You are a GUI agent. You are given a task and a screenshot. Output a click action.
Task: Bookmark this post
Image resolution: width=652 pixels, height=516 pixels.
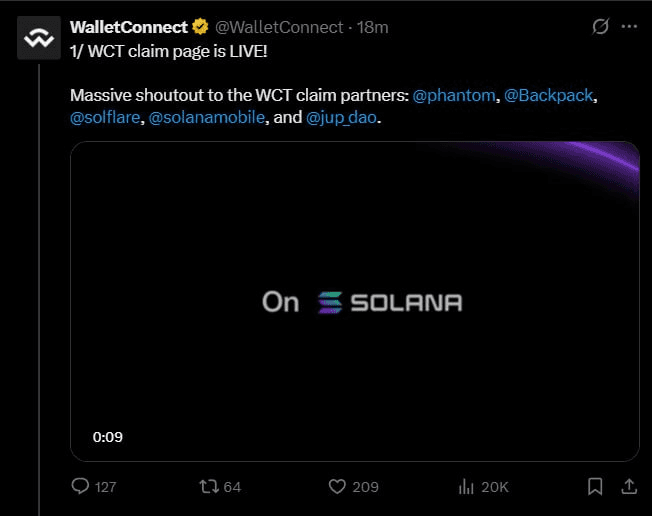[x=595, y=486]
